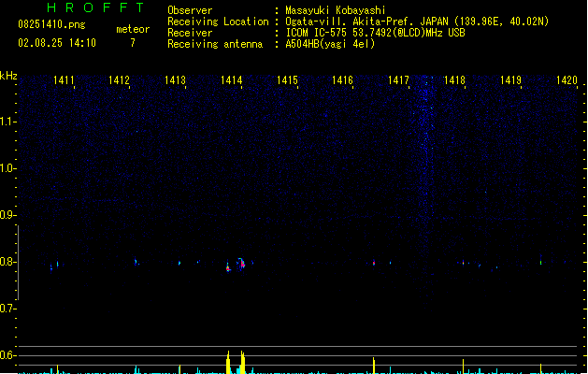Click the Observer label

[190, 10]
